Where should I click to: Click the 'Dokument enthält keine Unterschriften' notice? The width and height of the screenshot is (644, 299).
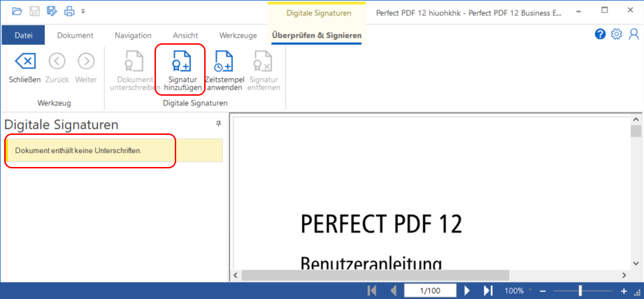(114, 150)
